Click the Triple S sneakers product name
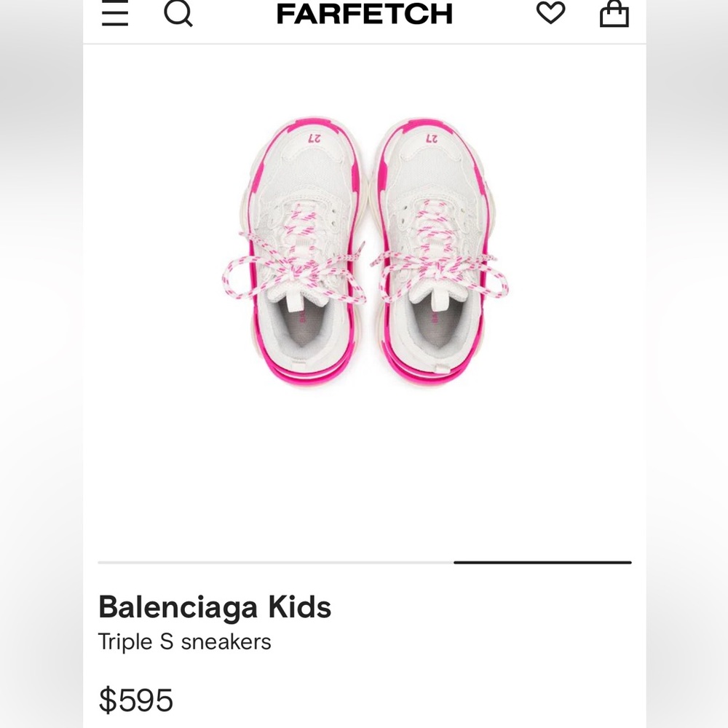 185,641
